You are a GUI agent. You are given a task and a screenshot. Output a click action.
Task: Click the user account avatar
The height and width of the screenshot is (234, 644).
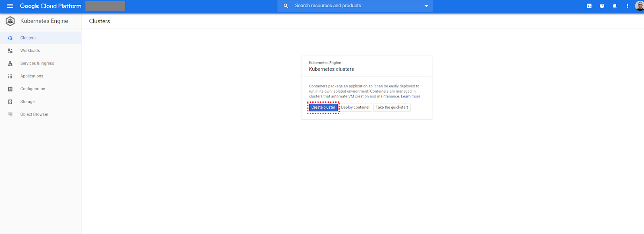click(640, 6)
